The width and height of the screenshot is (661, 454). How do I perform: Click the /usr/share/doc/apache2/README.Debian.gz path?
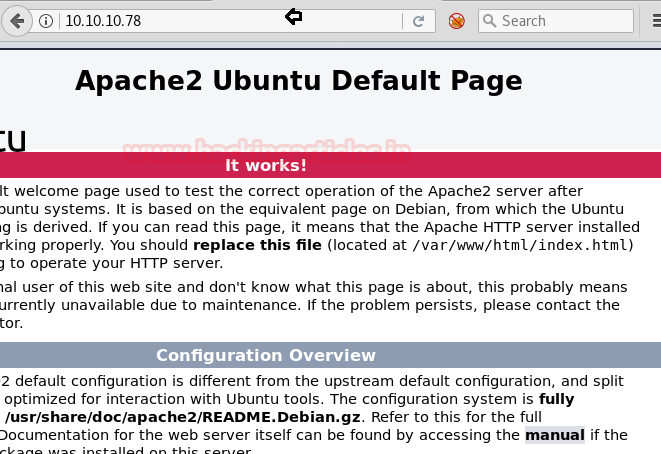[183, 417]
